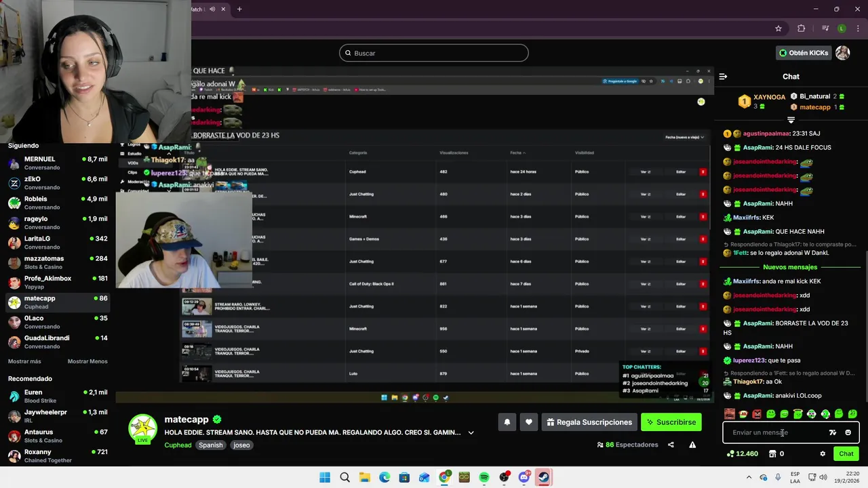Screen dimensions: 868x488
Task: Open XAYNOGA top gifter entry
Action: point(762,101)
